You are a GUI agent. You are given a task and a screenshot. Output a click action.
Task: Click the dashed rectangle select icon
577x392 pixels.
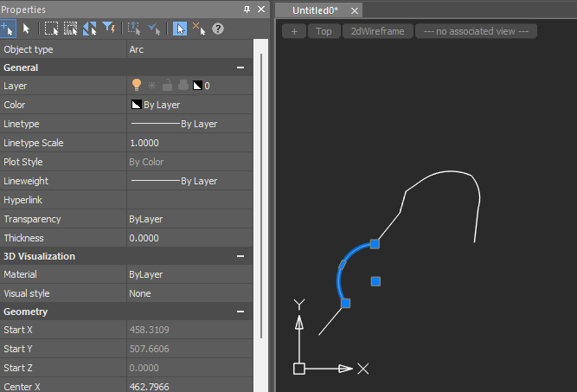pyautogui.click(x=51, y=29)
